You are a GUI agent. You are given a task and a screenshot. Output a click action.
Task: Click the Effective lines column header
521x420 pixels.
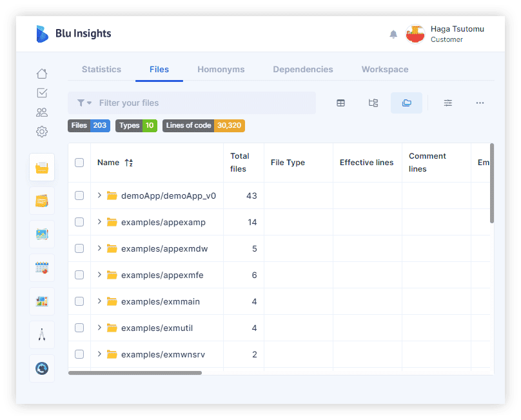(366, 163)
